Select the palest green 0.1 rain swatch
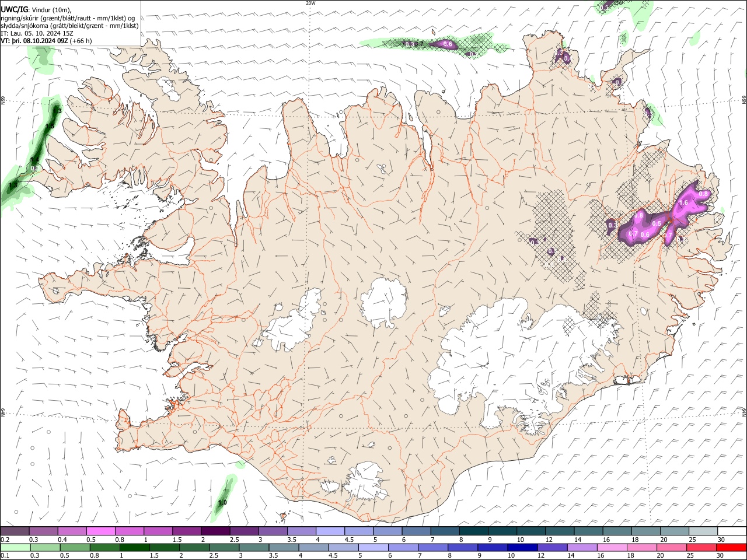Image resolution: width=747 pixels, height=560 pixels. [x=15, y=547]
